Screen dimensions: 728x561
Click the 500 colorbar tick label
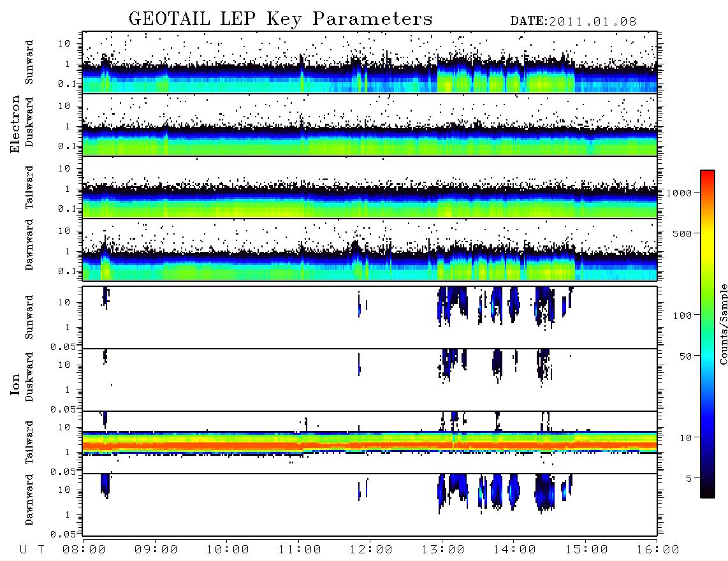pyautogui.click(x=682, y=233)
